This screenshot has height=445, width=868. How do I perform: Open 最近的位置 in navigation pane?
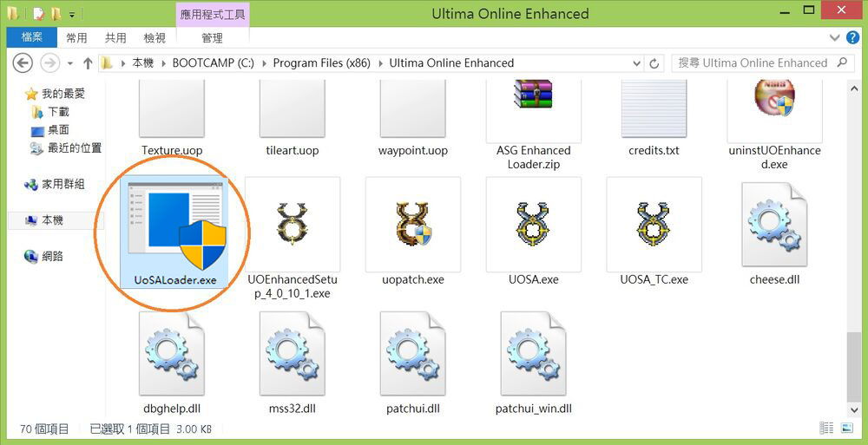(75, 147)
